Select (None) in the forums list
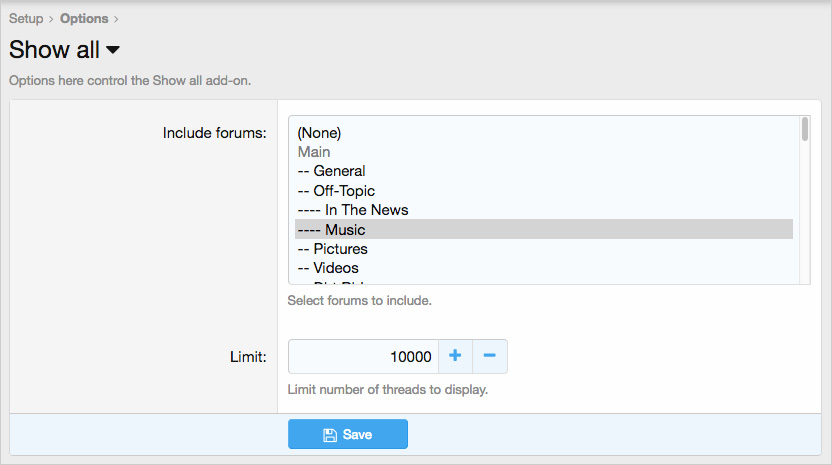The width and height of the screenshot is (832, 465). [319, 132]
